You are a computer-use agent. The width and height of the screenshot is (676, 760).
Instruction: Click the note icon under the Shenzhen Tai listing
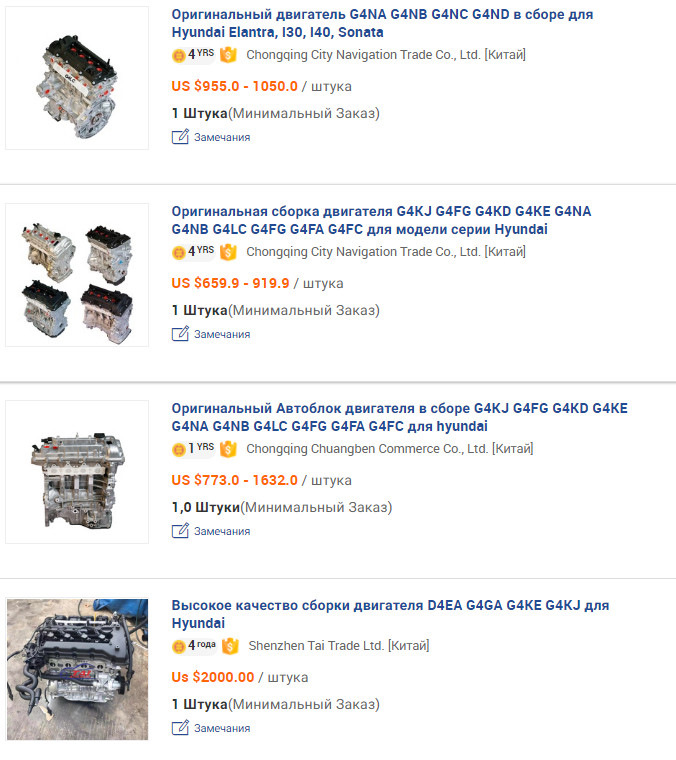click(180, 728)
